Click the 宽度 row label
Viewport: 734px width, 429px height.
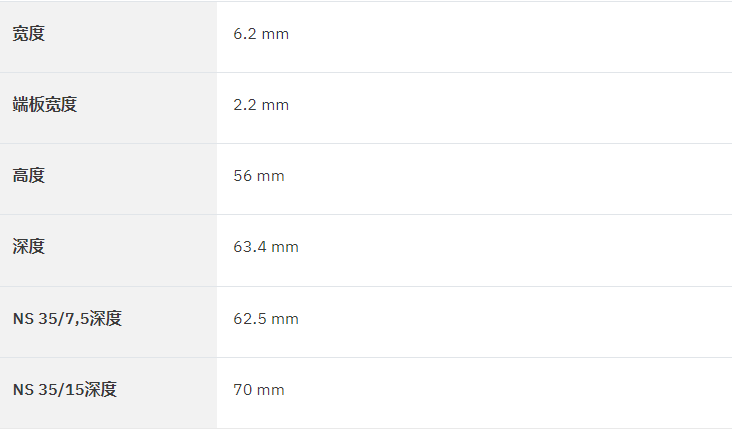29,34
